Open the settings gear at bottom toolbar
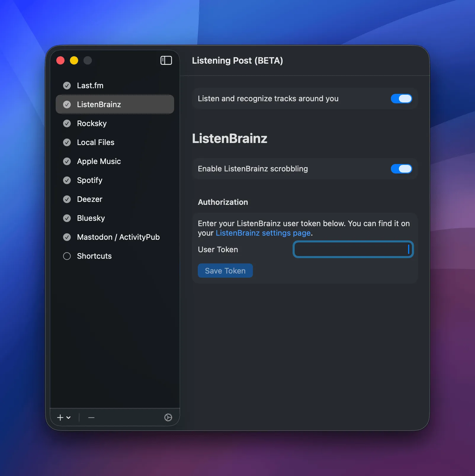 click(168, 417)
